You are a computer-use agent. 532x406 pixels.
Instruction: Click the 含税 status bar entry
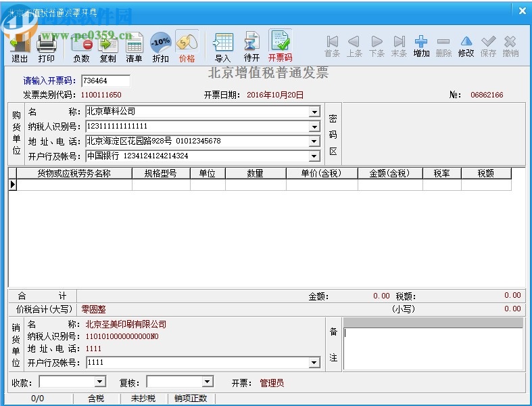click(97, 399)
